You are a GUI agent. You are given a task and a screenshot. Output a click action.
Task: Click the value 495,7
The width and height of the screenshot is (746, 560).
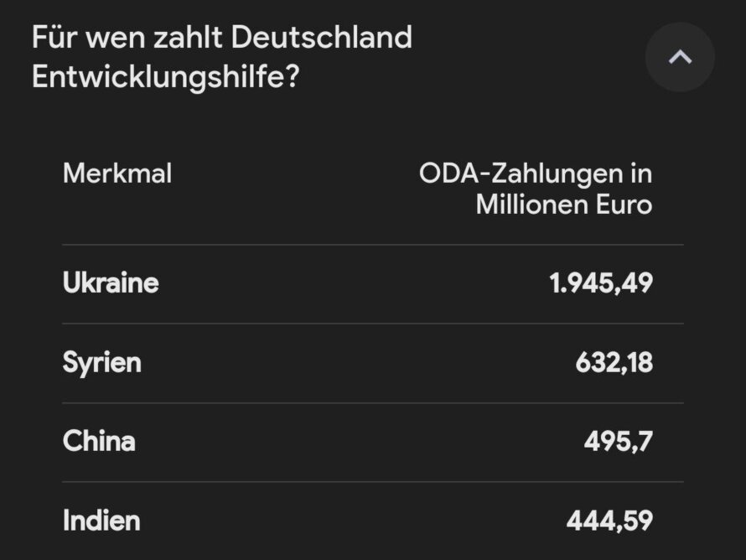[618, 441]
